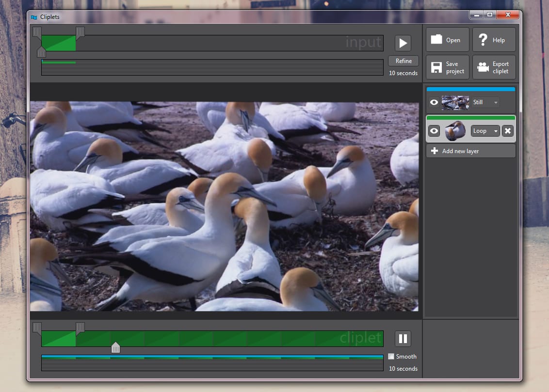Click the input timeline right end handle
549x392 pixels.
[80, 32]
